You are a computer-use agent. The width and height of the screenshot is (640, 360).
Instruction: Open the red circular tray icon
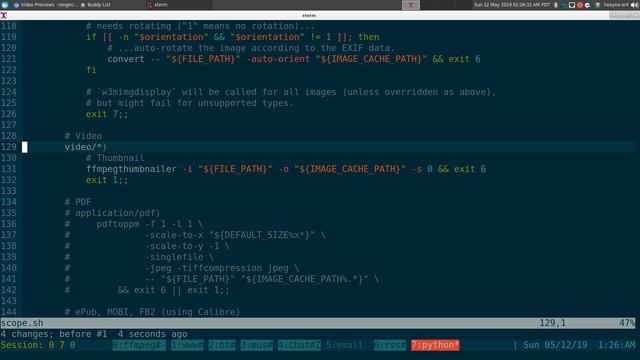580,5
